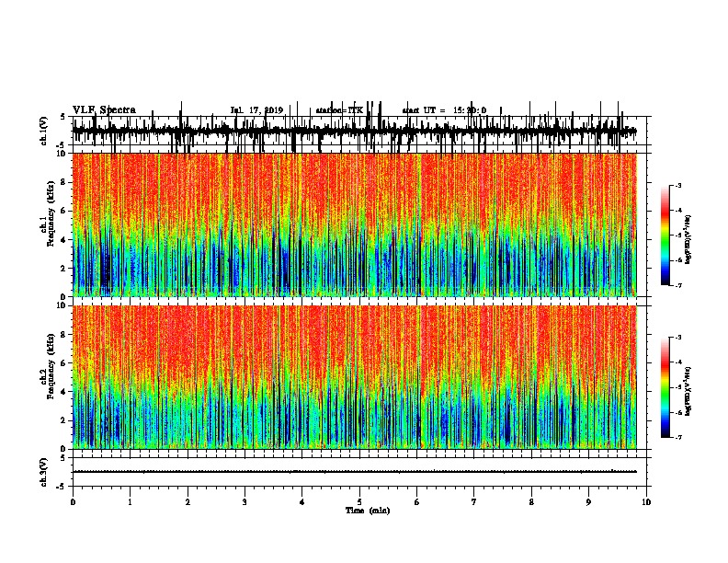The width and height of the screenshot is (728, 563).
Task: Click inside the ch.2 spectrogram panel
Action: click(x=355, y=377)
